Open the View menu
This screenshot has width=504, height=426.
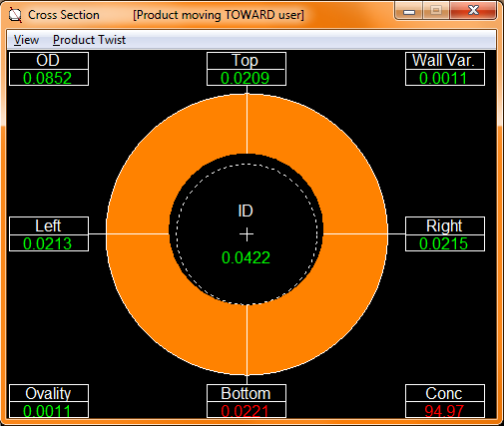point(26,40)
